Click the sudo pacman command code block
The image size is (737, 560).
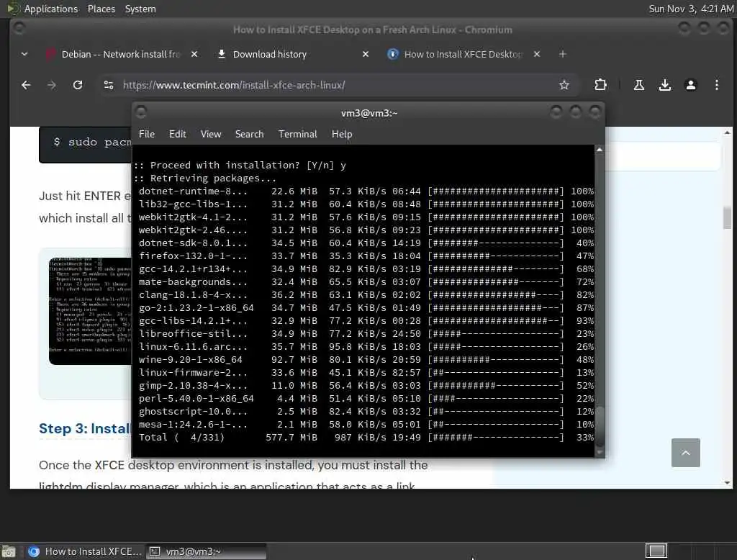click(x=86, y=144)
